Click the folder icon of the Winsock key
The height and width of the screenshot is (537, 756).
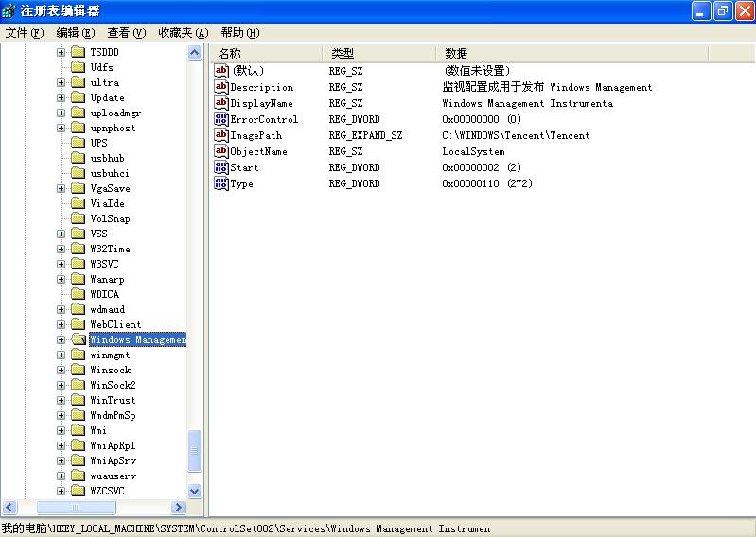[x=79, y=370]
